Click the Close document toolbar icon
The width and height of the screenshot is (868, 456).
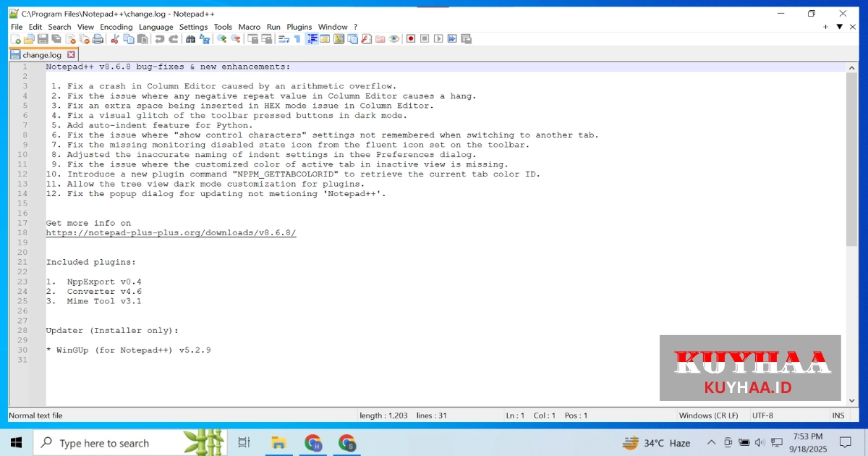click(71, 39)
